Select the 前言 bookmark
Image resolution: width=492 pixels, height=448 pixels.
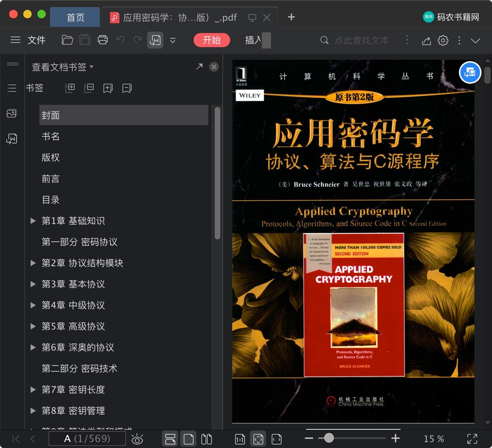coord(51,179)
